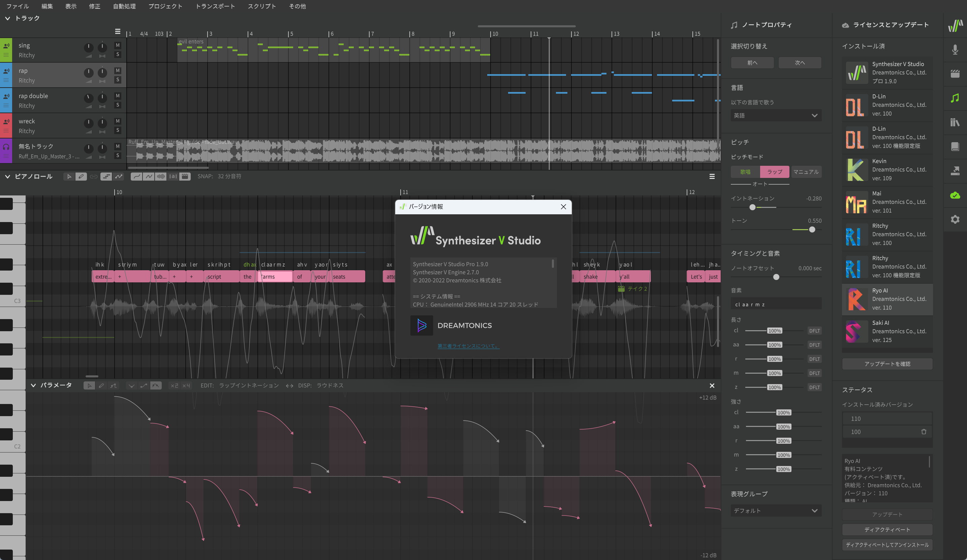
Task: Open the プロジェクト menu
Action: coord(165,6)
